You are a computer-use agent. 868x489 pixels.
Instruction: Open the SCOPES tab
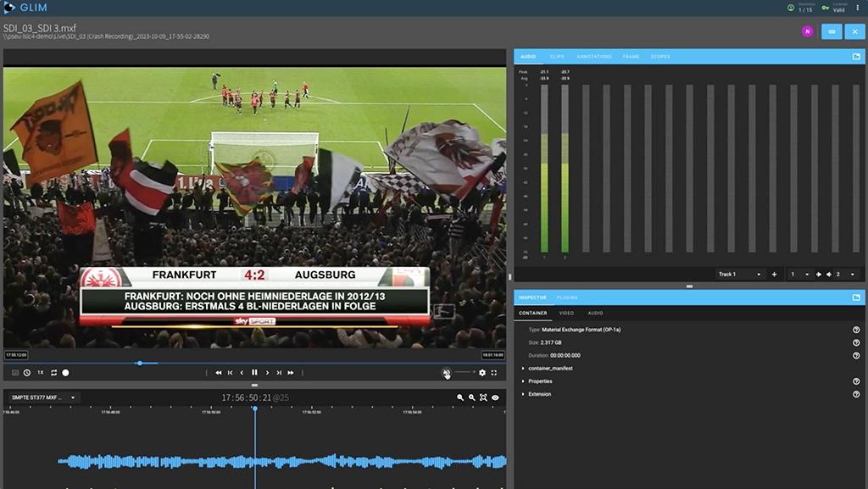click(659, 57)
